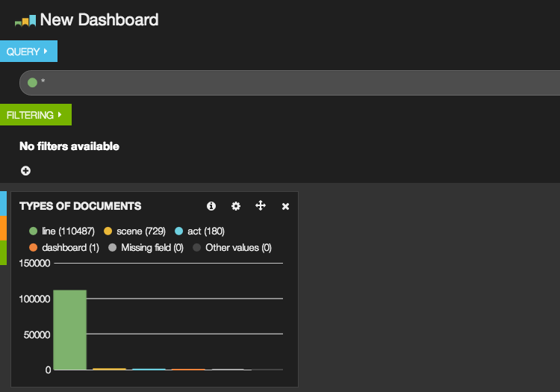The width and height of the screenshot is (560, 392).
Task: Toggle the act (180) legend entry
Action: [199, 231]
